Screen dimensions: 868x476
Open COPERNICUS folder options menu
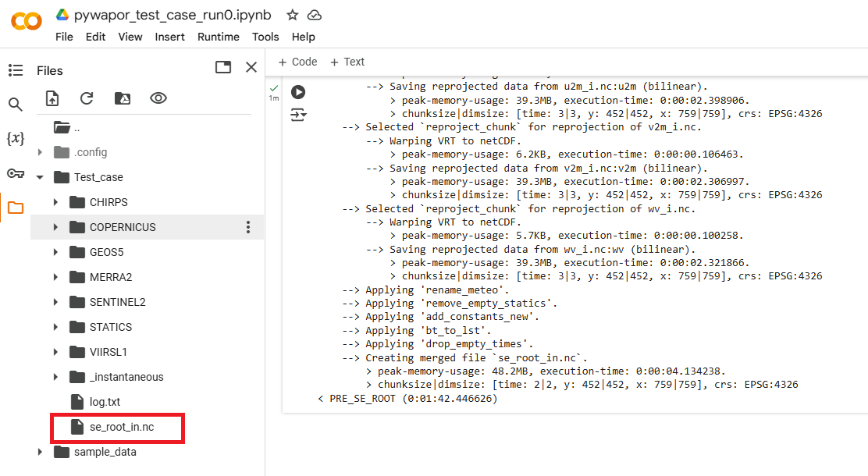point(248,227)
